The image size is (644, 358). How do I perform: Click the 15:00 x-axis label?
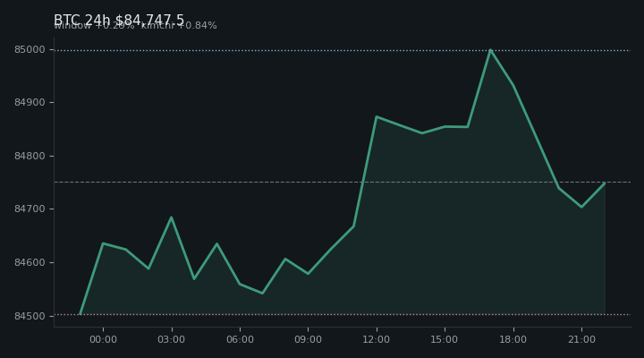(x=445, y=339)
